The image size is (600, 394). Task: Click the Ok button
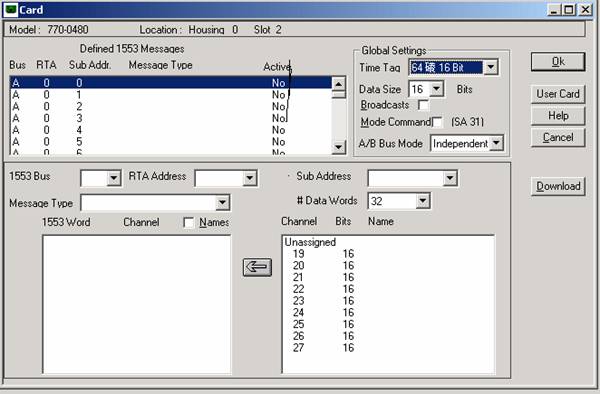[558, 62]
